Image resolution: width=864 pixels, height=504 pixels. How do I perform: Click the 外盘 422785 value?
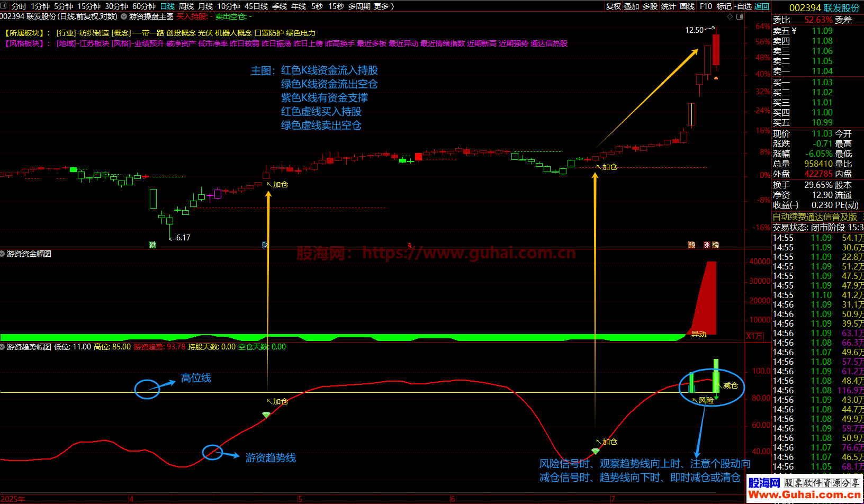click(x=818, y=174)
